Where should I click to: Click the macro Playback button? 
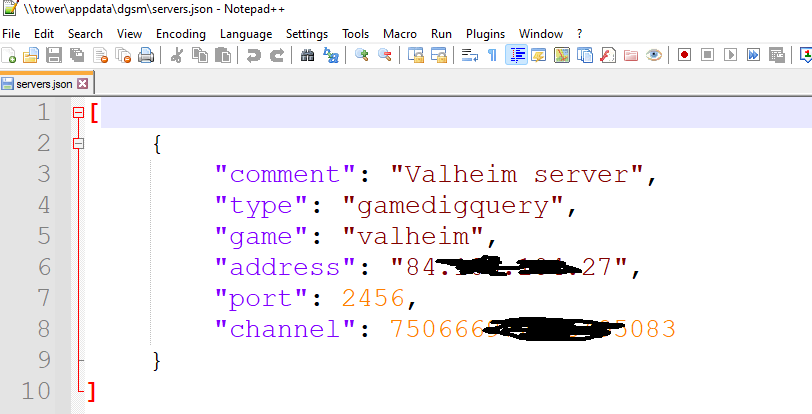click(731, 54)
